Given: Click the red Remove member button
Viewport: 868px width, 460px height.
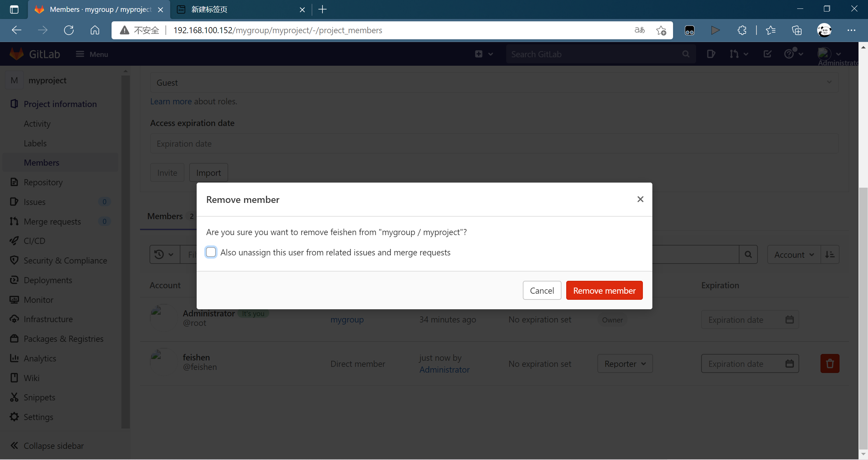Looking at the screenshot, I should coord(604,290).
